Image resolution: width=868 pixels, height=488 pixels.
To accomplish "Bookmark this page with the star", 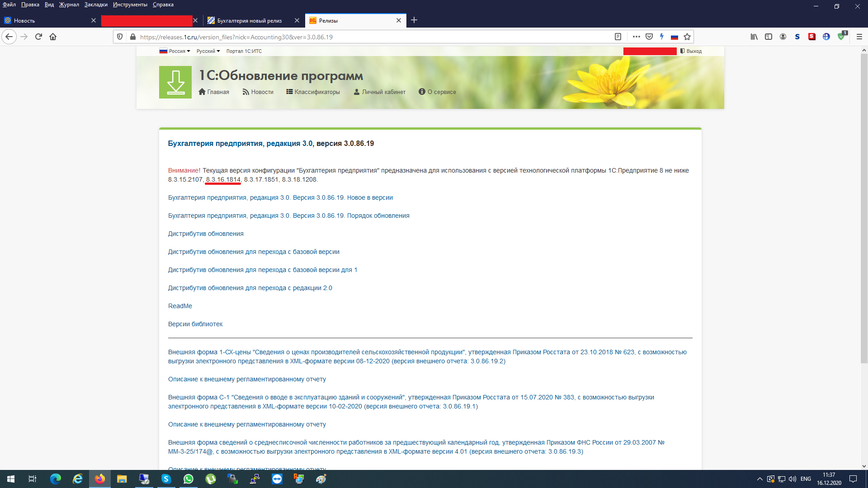I will [x=687, y=37].
